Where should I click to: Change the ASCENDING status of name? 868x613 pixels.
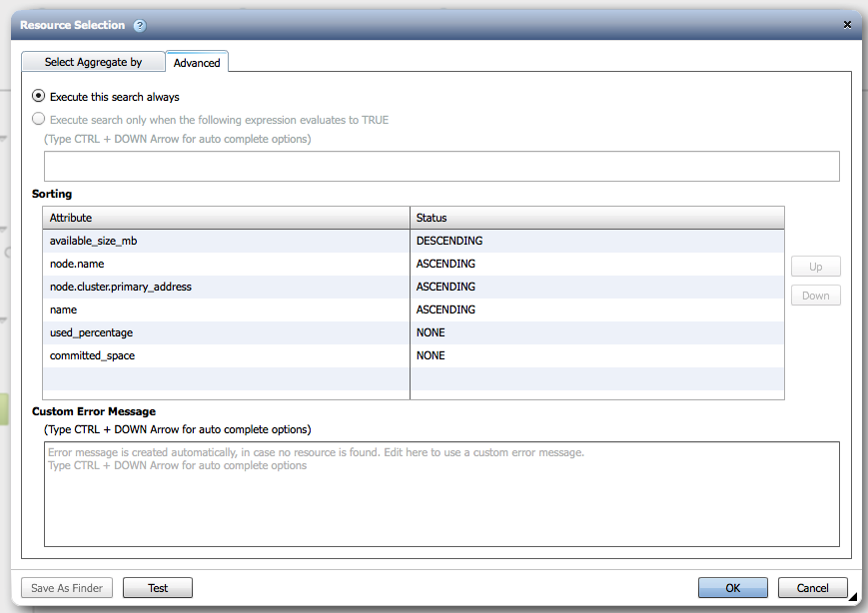597,309
